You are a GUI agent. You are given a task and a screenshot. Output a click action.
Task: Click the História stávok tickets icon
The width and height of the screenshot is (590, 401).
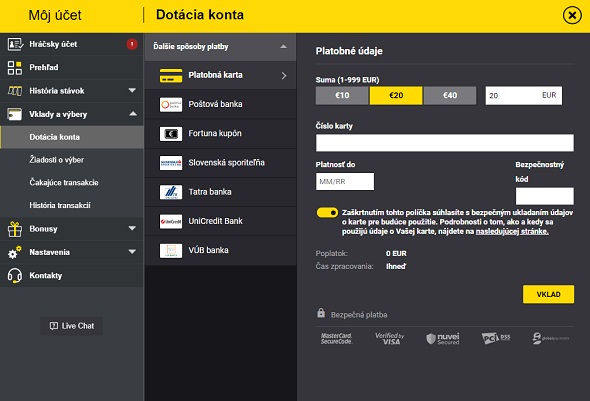[x=15, y=91]
